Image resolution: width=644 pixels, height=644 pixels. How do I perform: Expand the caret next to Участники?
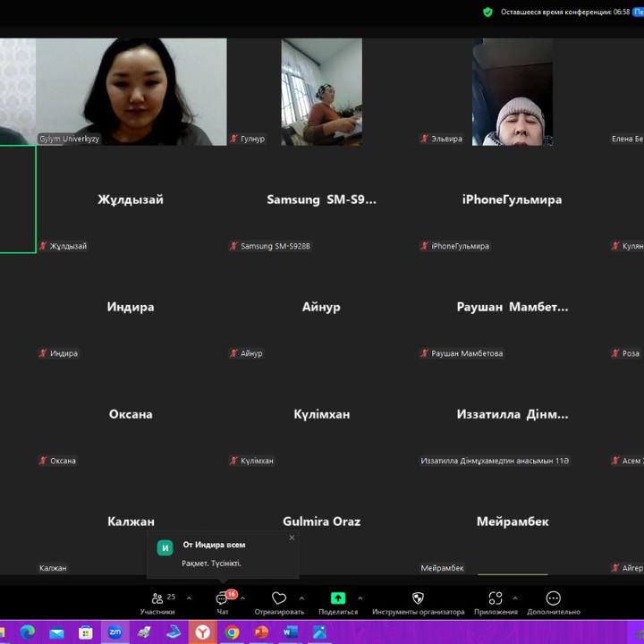pyautogui.click(x=189, y=598)
